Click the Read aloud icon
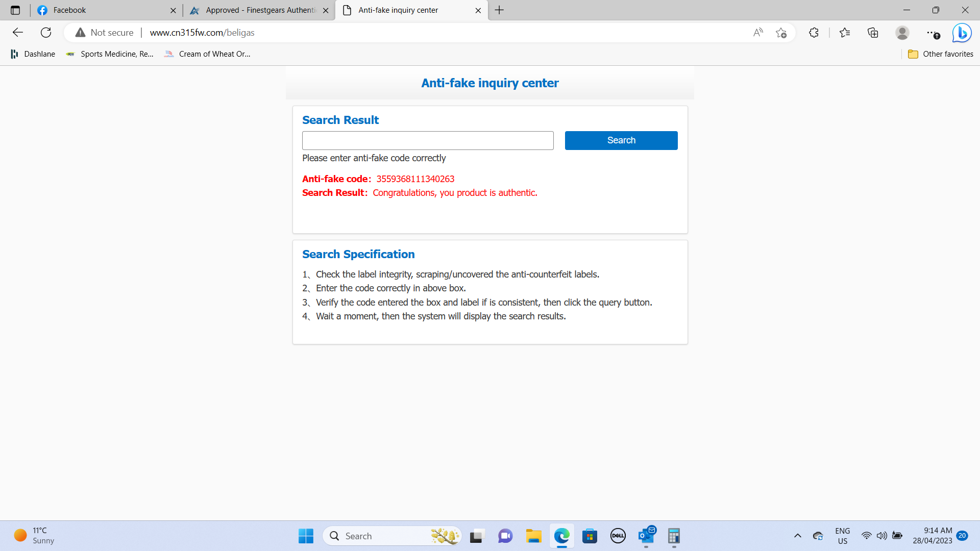The image size is (980, 551). click(x=758, y=33)
